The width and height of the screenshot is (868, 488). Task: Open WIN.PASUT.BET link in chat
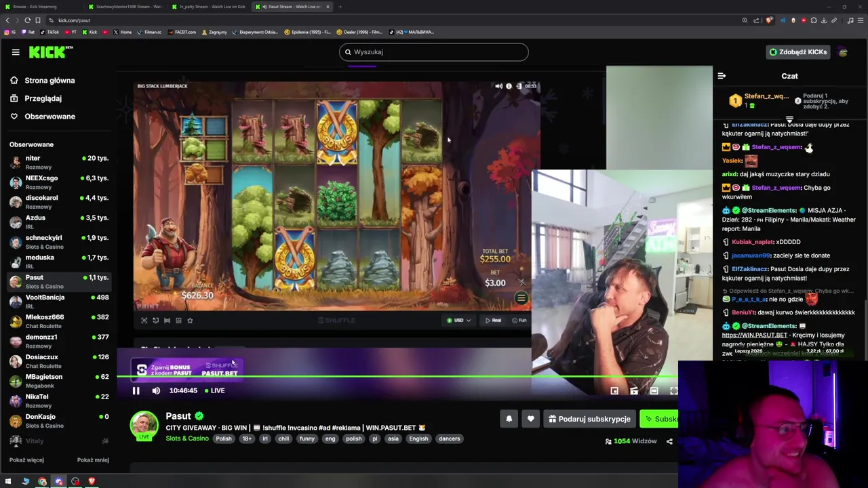click(755, 335)
